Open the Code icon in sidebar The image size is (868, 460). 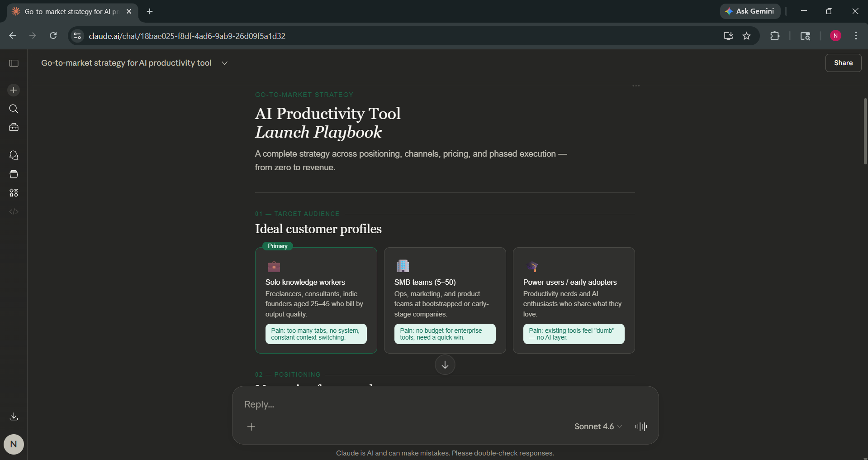click(x=14, y=211)
